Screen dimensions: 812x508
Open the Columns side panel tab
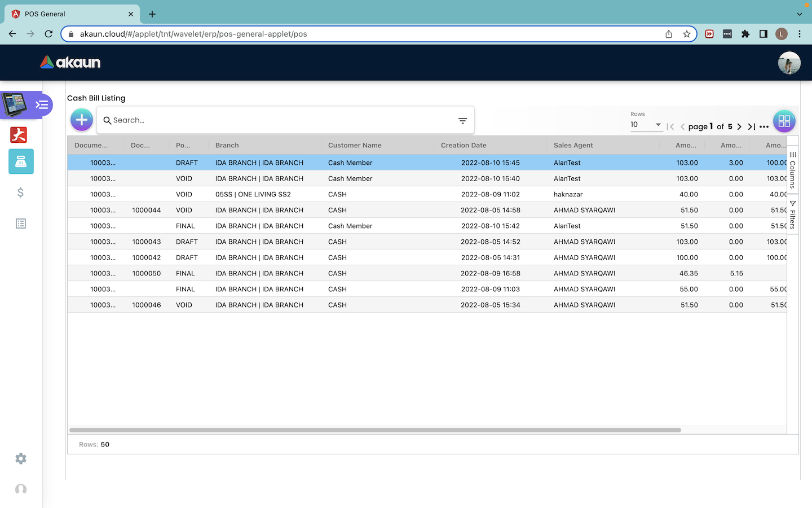(792, 169)
